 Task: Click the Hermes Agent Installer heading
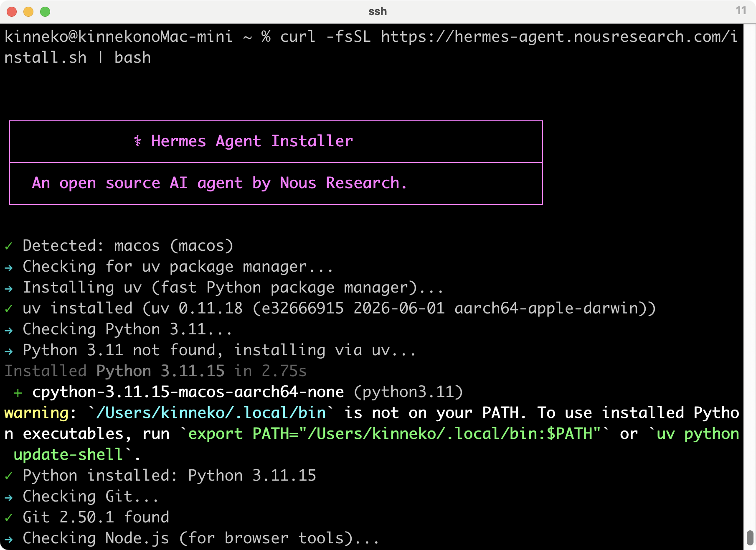pyautogui.click(x=252, y=141)
